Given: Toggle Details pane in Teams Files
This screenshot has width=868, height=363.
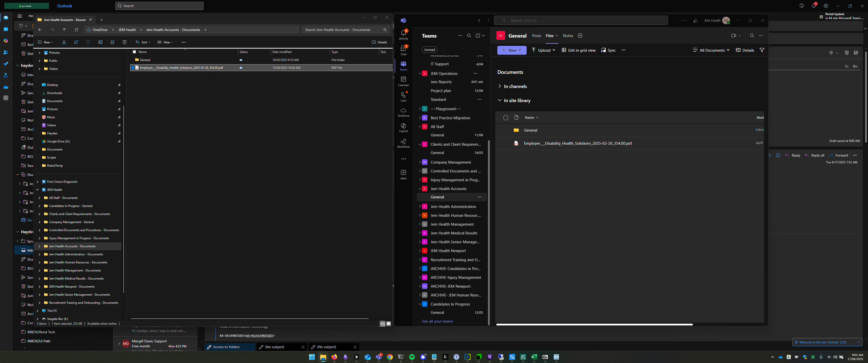Looking at the screenshot, I should pyautogui.click(x=745, y=50).
